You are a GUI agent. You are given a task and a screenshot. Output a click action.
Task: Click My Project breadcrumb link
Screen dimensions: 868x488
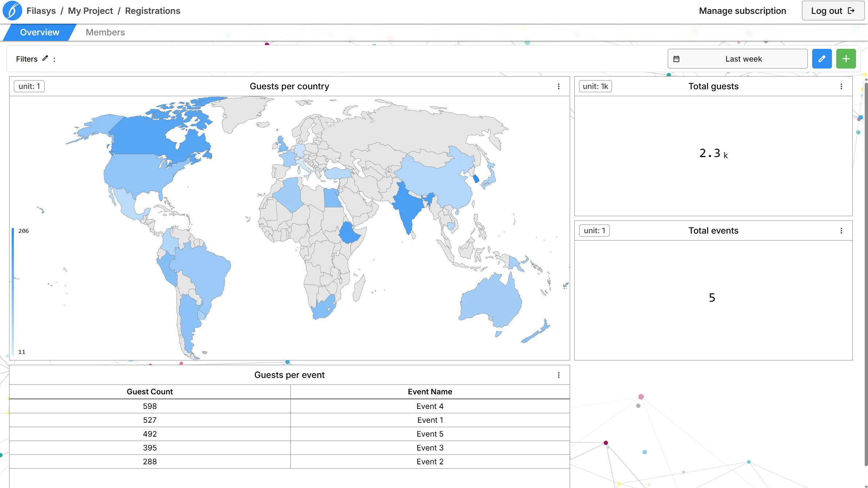90,11
